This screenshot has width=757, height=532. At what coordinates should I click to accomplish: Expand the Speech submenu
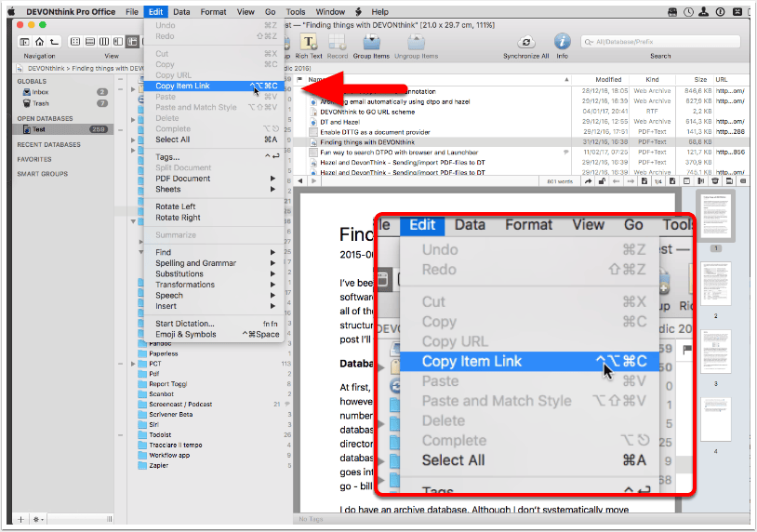coord(213,296)
